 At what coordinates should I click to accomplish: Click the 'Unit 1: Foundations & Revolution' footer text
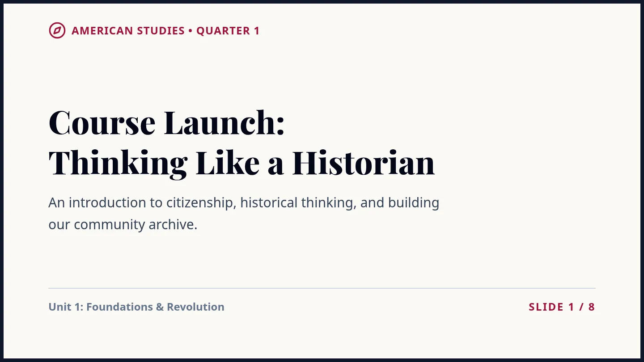(136, 307)
